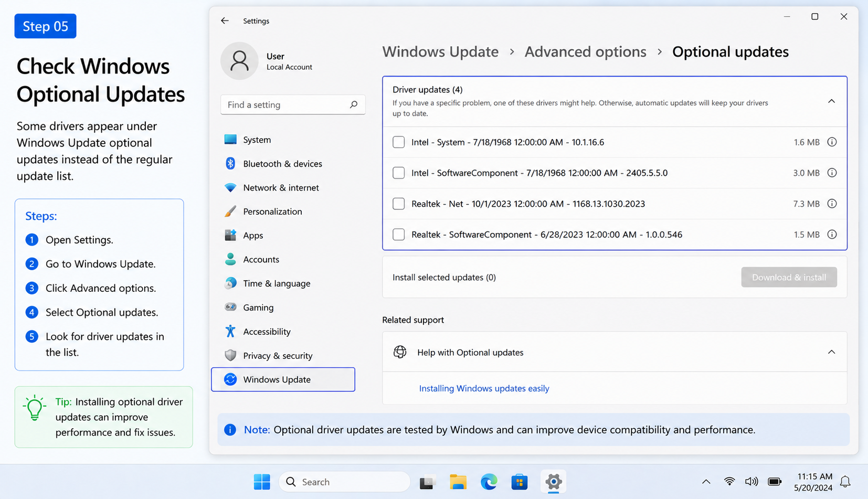Click the taskbar clock showing 11:15 AM
868x499 pixels.
coord(813,482)
